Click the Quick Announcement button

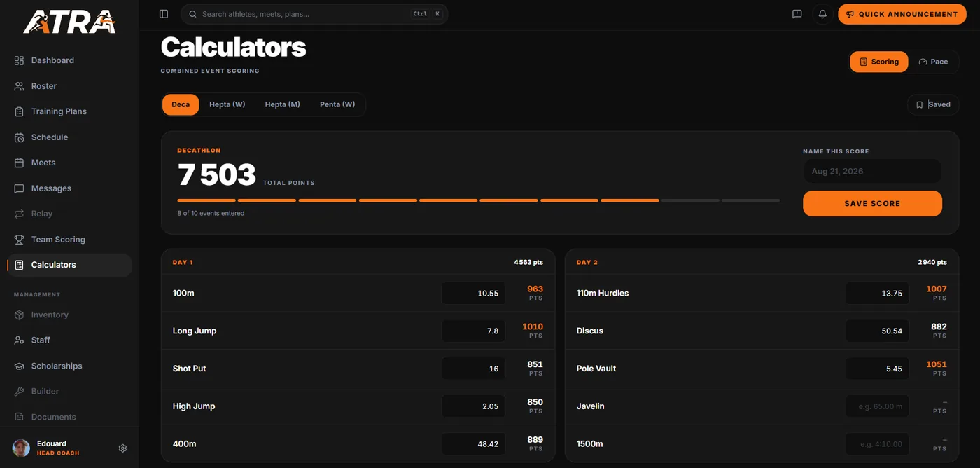coord(902,14)
